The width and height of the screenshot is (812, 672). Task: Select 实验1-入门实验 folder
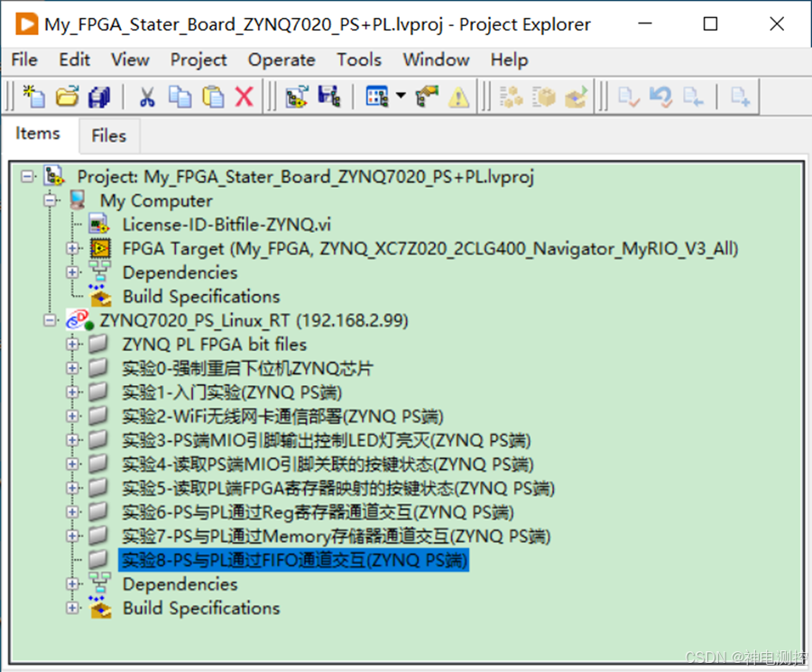(232, 392)
